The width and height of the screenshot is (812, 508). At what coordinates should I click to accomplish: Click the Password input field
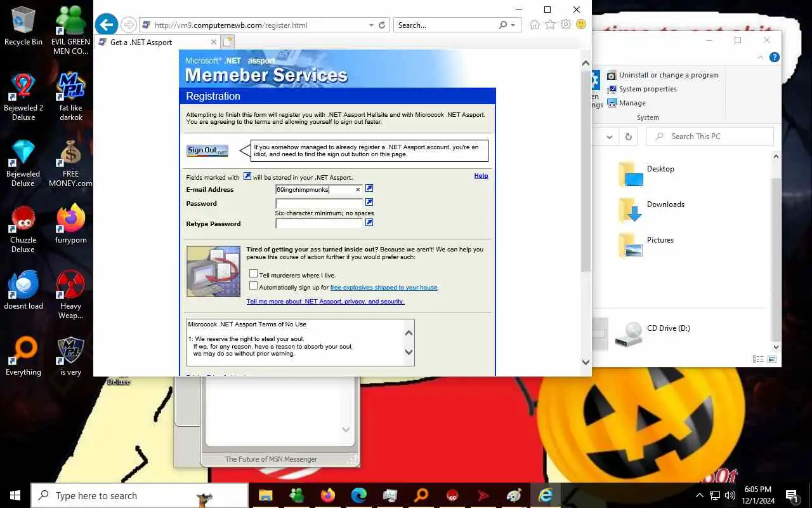(x=319, y=203)
